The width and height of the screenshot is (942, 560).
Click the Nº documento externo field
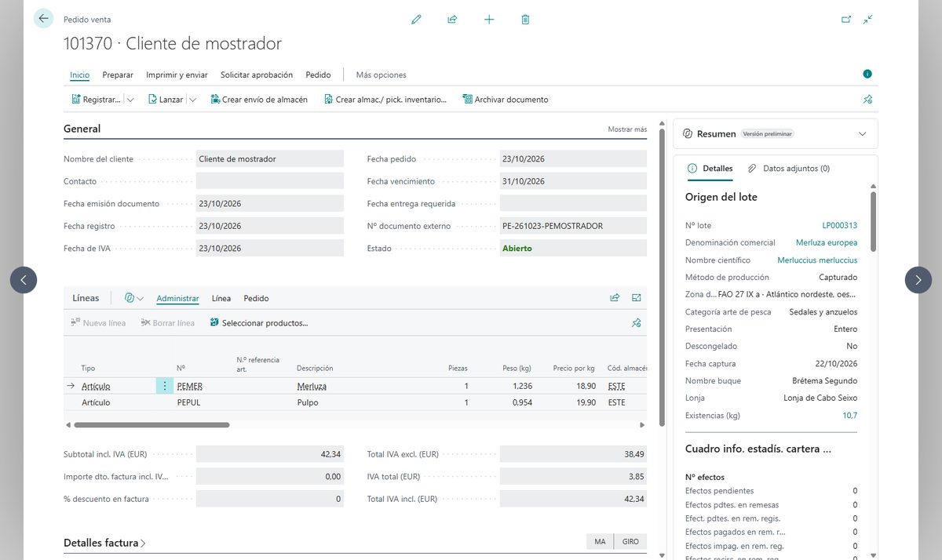(573, 226)
